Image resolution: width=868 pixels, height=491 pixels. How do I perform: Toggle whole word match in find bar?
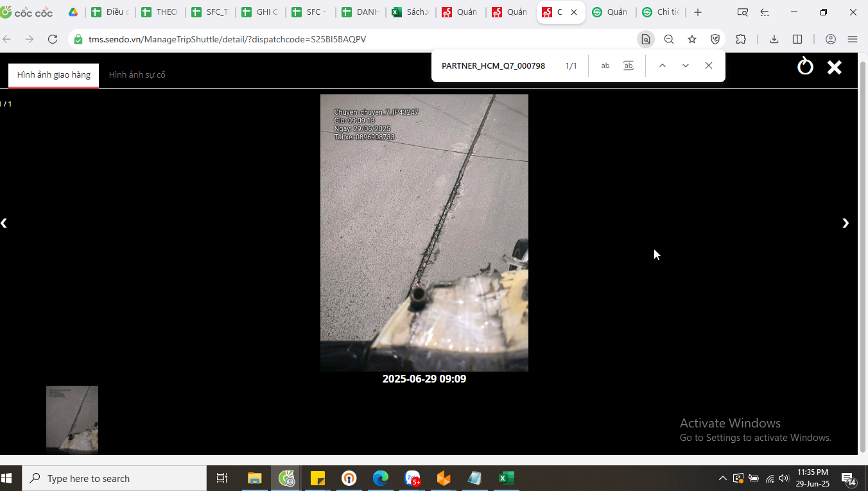(629, 65)
